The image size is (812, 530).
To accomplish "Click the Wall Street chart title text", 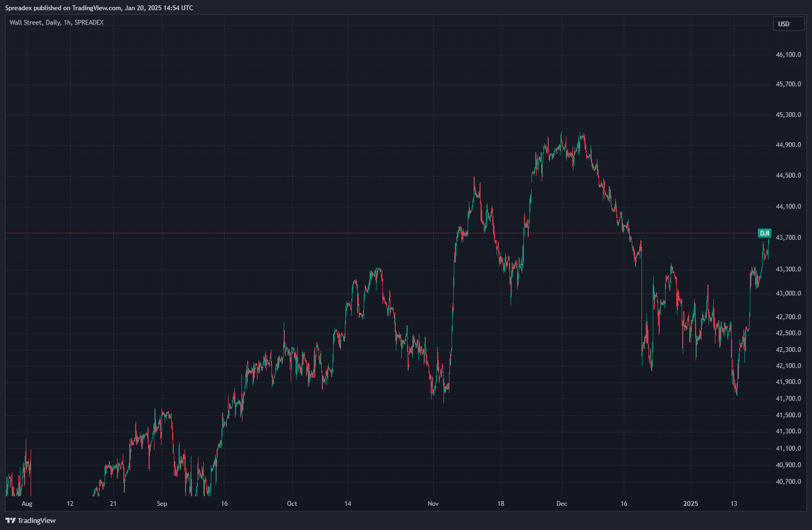I will (56, 23).
